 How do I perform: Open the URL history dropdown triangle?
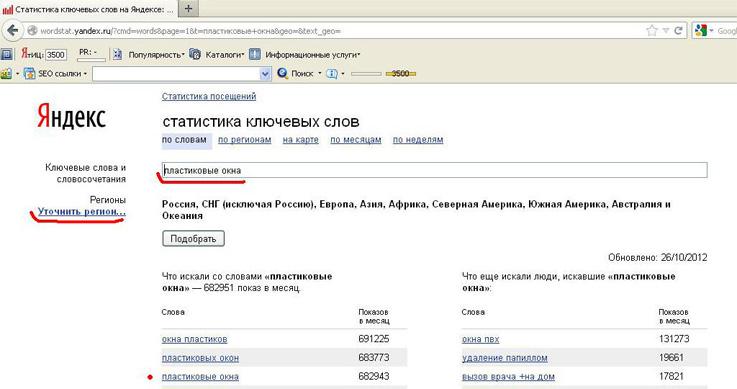tap(666, 31)
